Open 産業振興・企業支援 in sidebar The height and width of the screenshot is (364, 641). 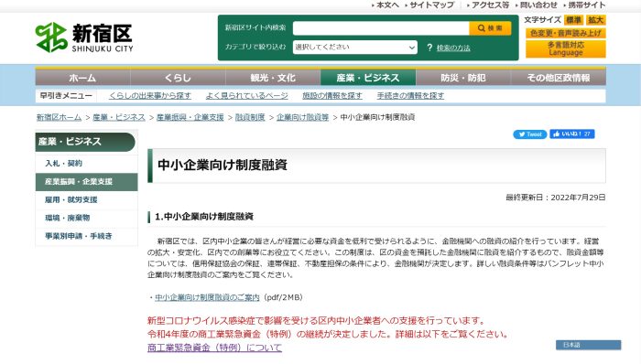coord(87,182)
